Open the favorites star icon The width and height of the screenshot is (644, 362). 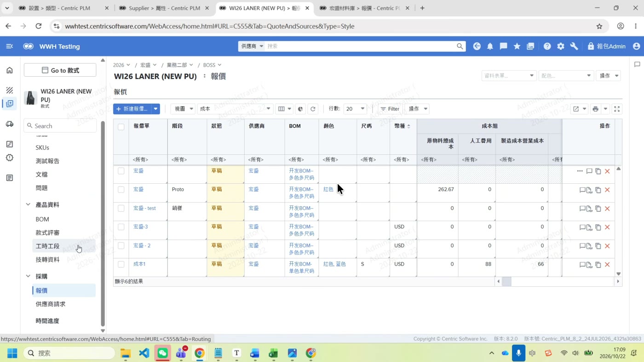tap(517, 46)
